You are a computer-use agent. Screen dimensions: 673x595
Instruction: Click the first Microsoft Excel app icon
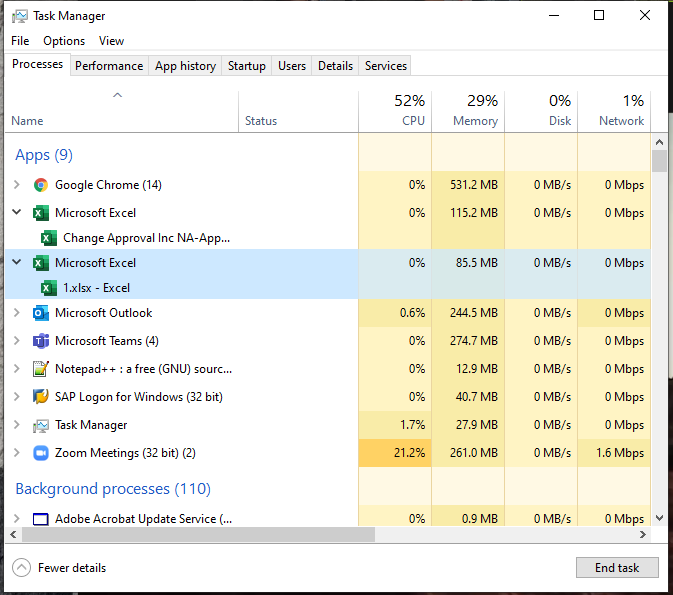[x=41, y=213]
